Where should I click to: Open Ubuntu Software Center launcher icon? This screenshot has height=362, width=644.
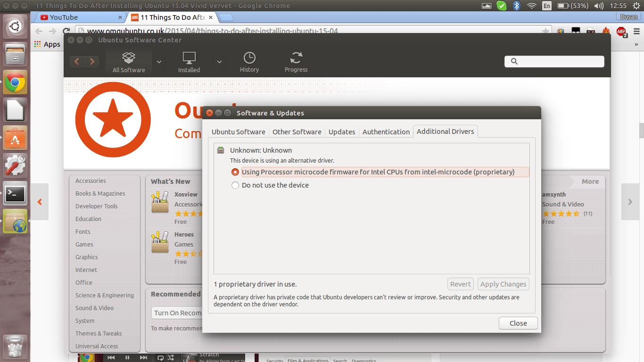(x=15, y=138)
